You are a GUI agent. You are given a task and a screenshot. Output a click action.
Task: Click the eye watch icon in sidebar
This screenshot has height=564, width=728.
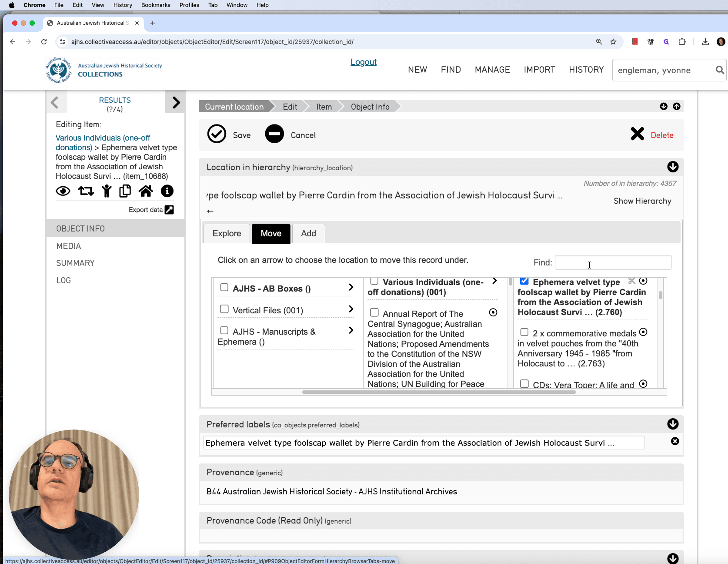63,191
